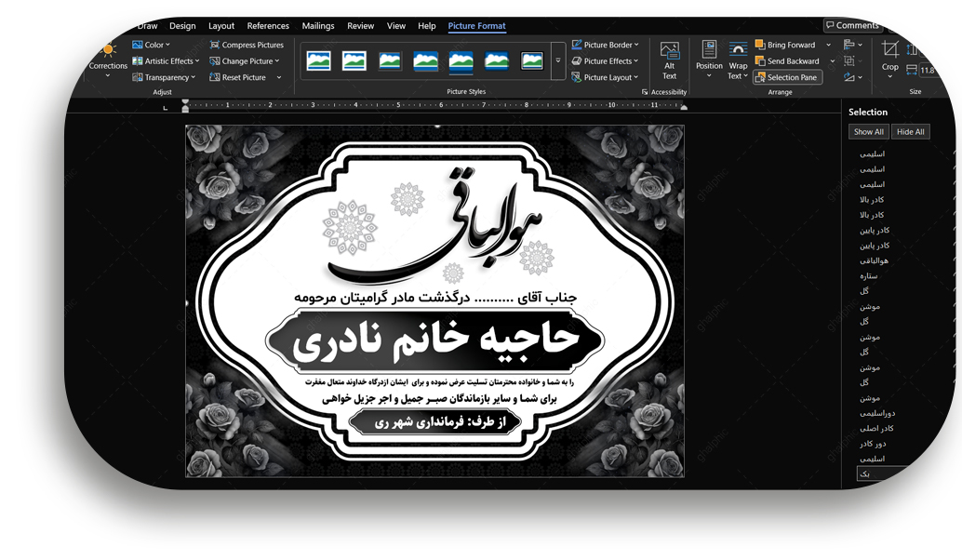Viewport: 962px width, 560px height.
Task: Click the Compress Pictures icon
Action: tap(215, 45)
